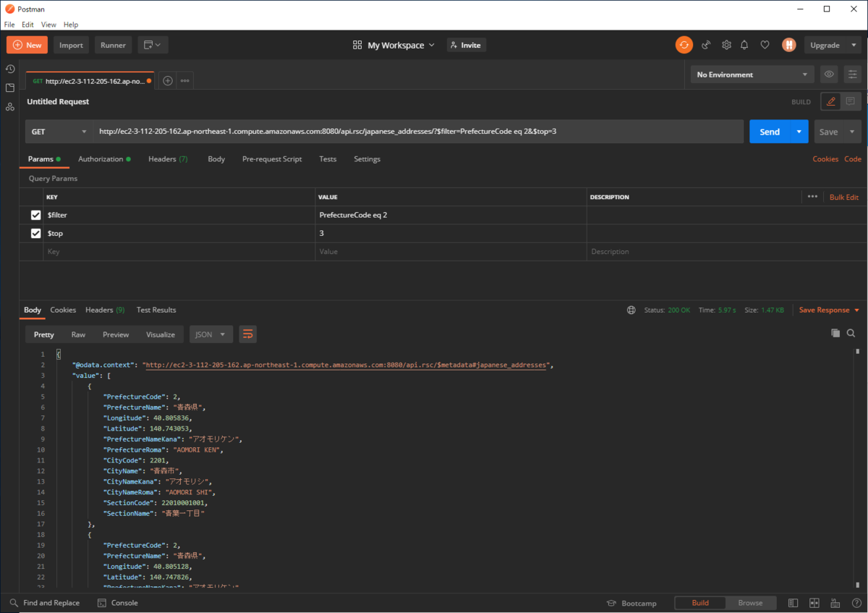868x613 pixels.
Task: Click the New button
Action: pos(27,45)
